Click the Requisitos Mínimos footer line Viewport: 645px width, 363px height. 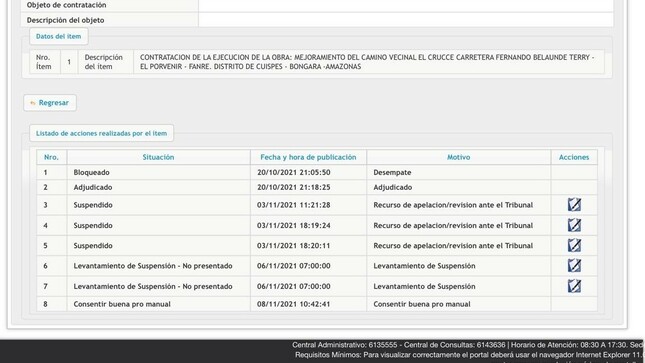[x=469, y=355]
